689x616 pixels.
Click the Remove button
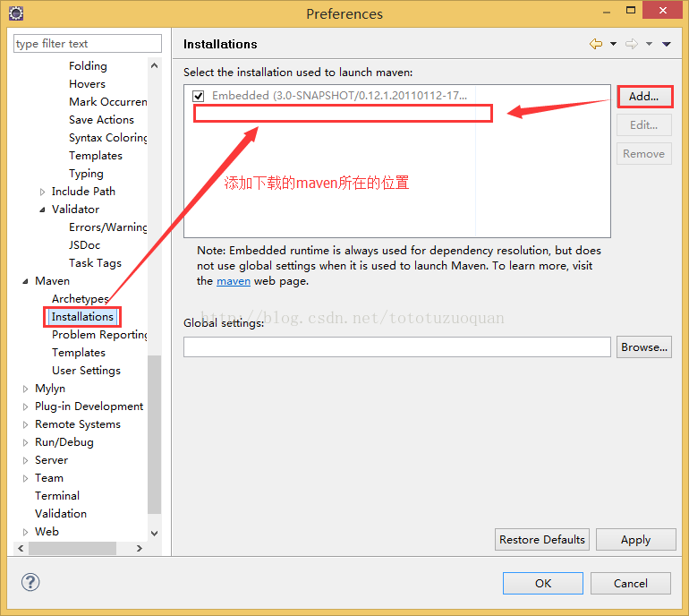(x=643, y=153)
